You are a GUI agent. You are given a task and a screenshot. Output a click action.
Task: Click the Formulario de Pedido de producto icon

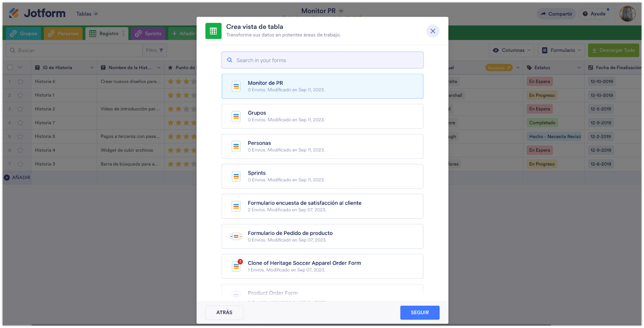pyautogui.click(x=236, y=236)
